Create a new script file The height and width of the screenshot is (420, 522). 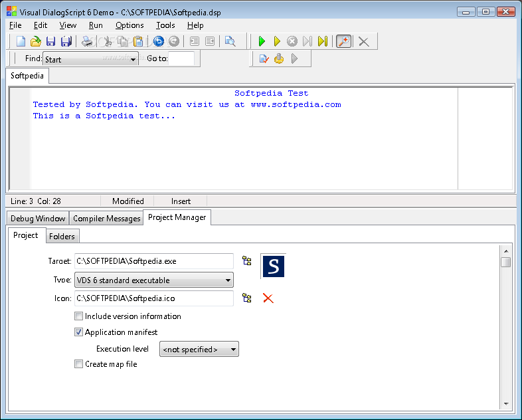[x=21, y=41]
